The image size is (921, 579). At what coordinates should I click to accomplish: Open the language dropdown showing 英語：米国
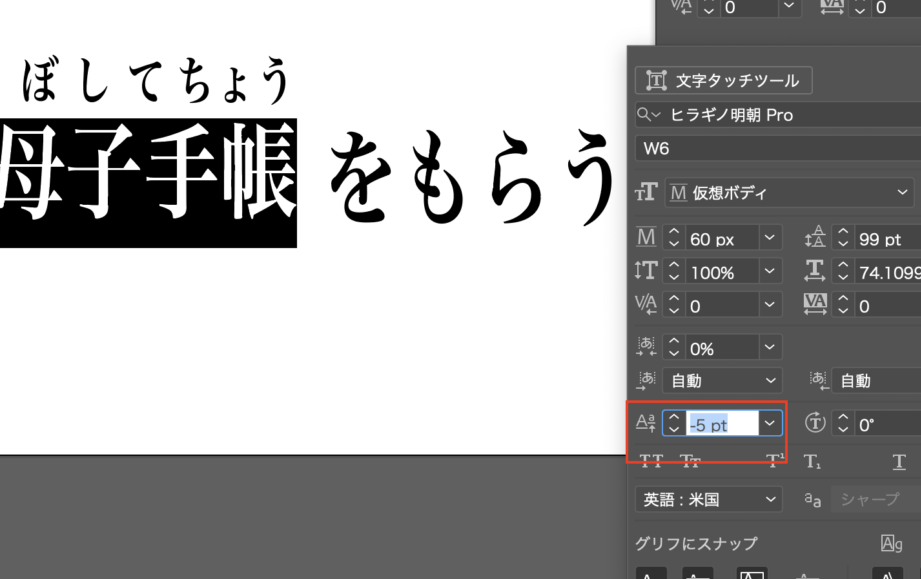[709, 499]
